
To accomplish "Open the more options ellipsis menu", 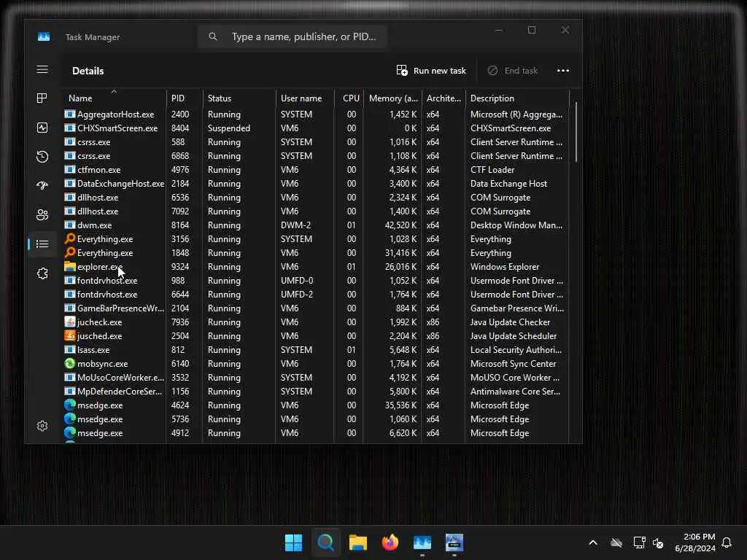I will point(563,71).
